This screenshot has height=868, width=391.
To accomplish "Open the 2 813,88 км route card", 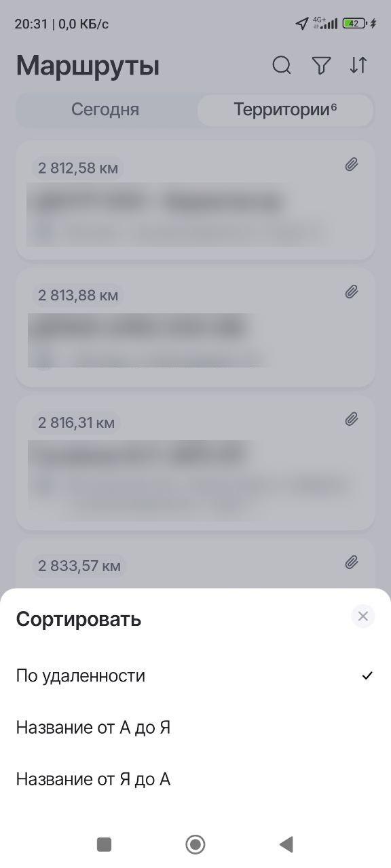I will [195, 328].
